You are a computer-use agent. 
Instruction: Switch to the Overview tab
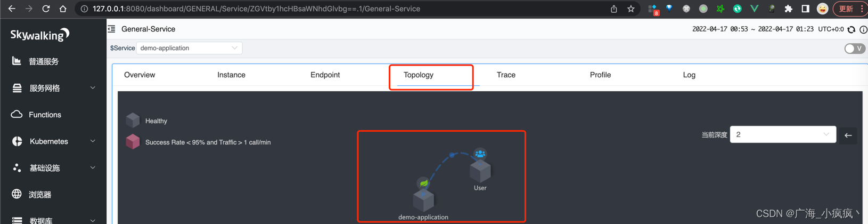[140, 75]
